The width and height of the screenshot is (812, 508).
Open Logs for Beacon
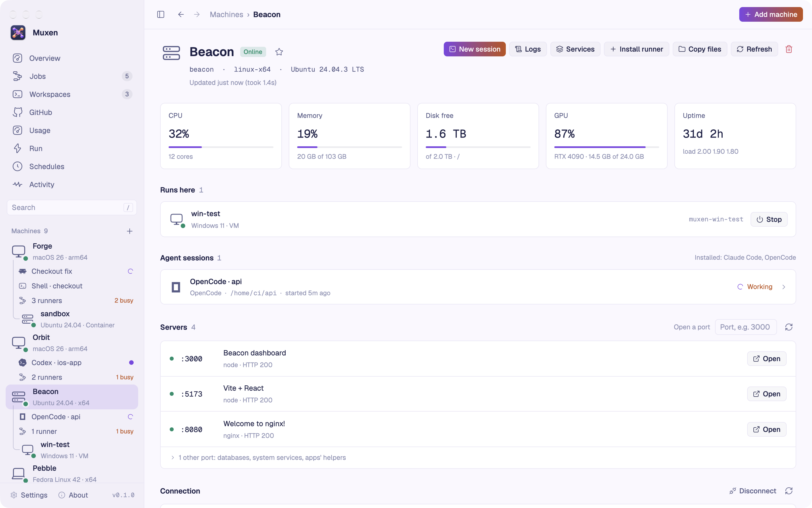coord(528,49)
